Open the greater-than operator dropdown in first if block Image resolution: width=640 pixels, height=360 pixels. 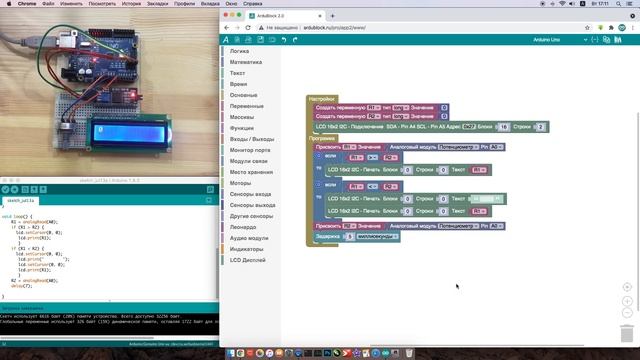pos(372,158)
